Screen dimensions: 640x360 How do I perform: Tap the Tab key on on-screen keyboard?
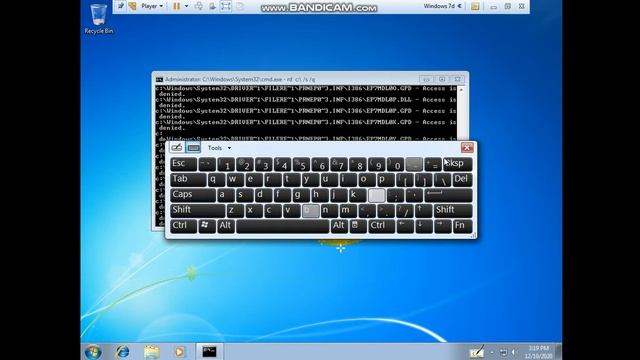click(x=188, y=179)
